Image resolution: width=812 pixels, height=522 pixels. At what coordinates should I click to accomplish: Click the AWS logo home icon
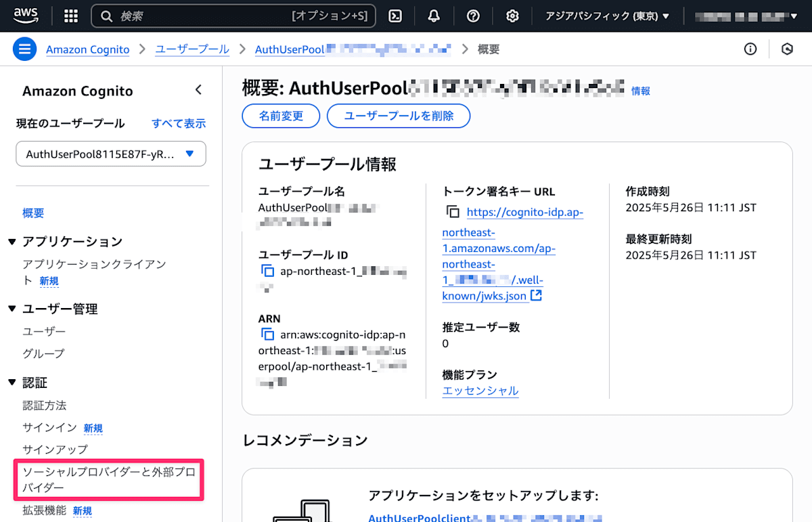pyautogui.click(x=26, y=15)
